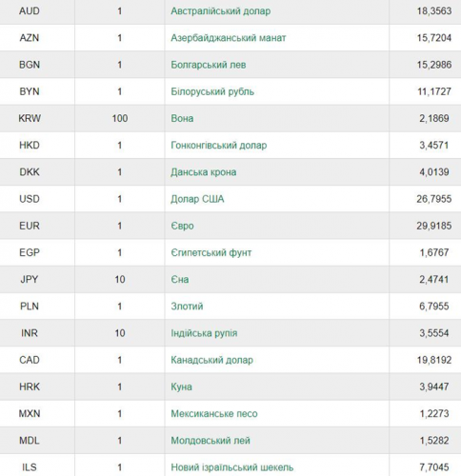Image resolution: width=461 pixels, height=476 pixels.
Task: Select the Молдовський лей link
Action: pos(210,441)
